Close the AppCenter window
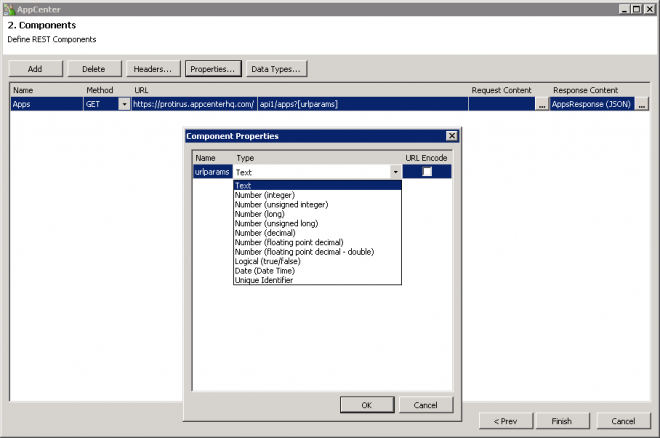The image size is (660, 438). pos(649,9)
